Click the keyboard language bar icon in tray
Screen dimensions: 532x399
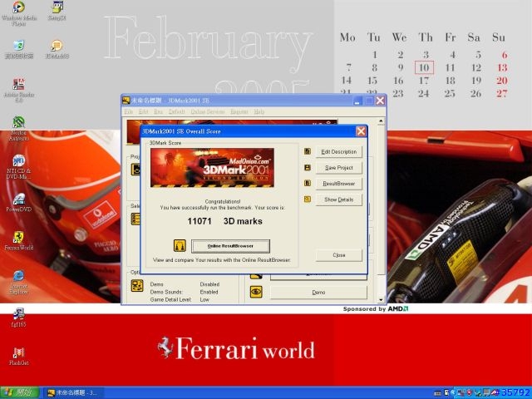[x=438, y=393]
